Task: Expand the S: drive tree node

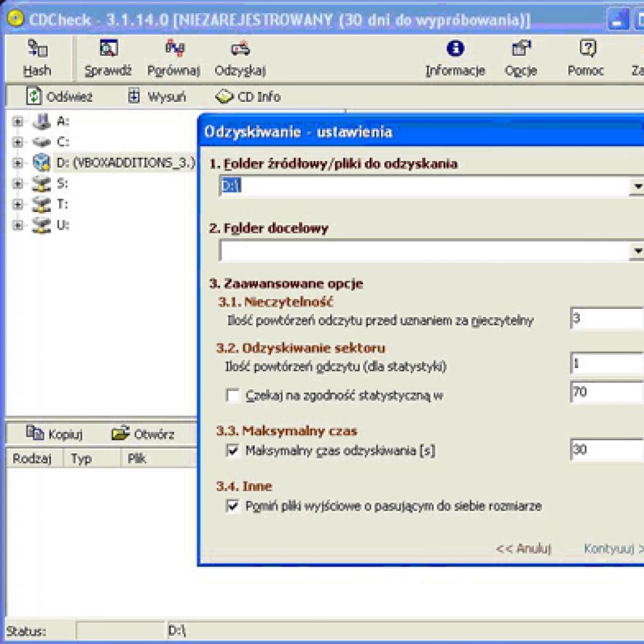Action: (17, 184)
